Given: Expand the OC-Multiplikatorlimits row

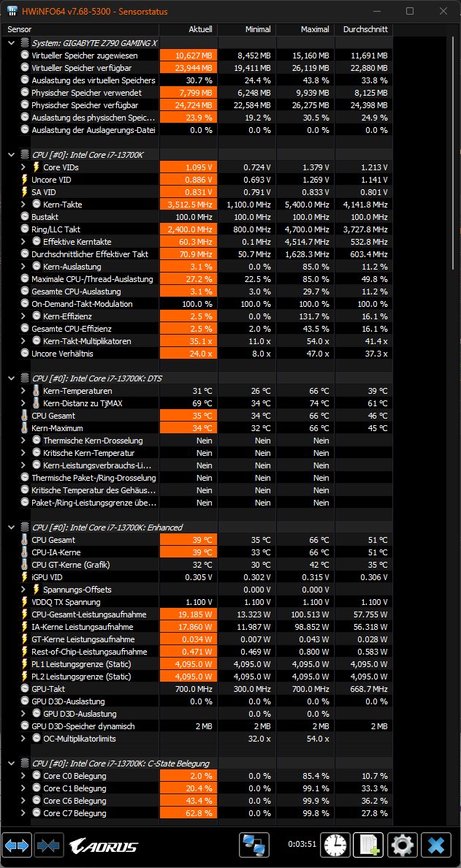Looking at the screenshot, I should click(x=23, y=739).
